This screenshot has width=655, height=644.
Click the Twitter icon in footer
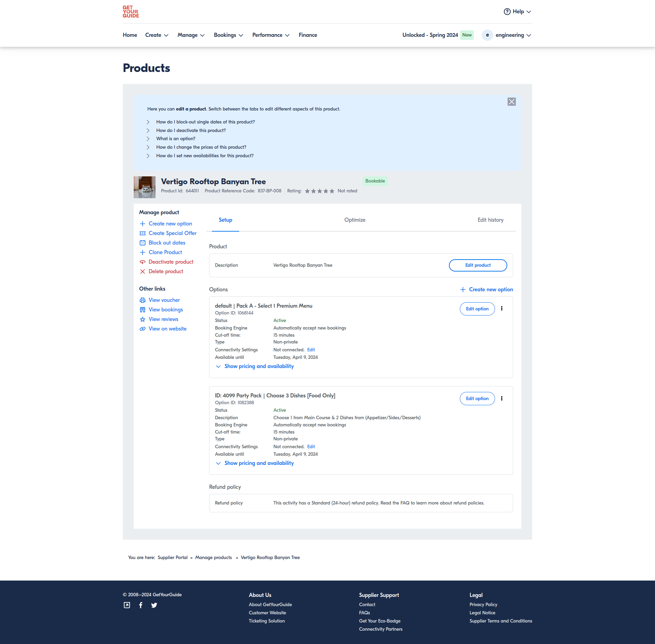point(154,605)
